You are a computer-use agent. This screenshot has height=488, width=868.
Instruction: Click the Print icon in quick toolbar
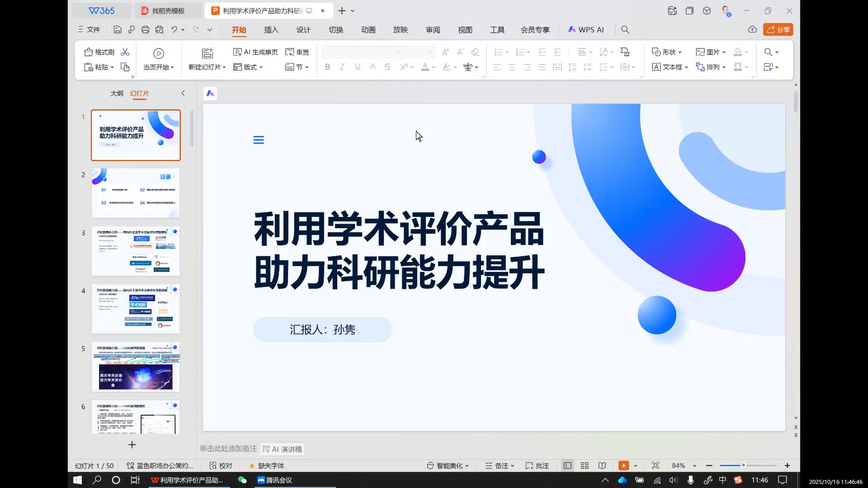coord(145,30)
